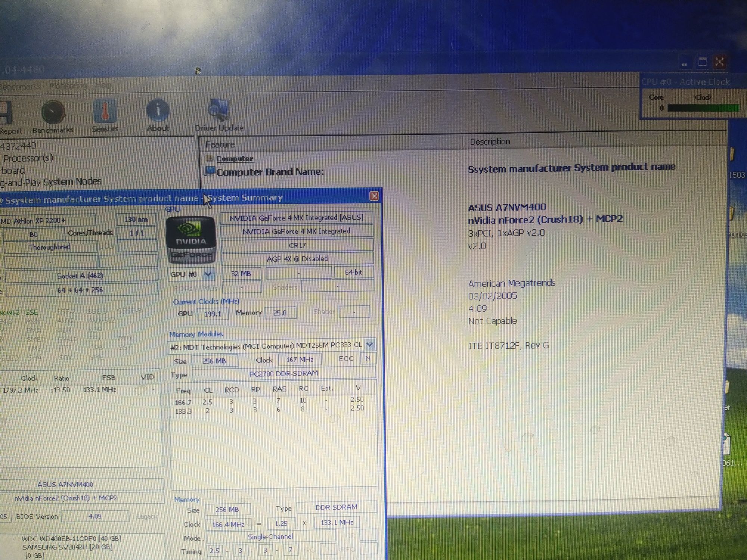
Task: Click the Socket A (462) field
Action: [x=81, y=276]
